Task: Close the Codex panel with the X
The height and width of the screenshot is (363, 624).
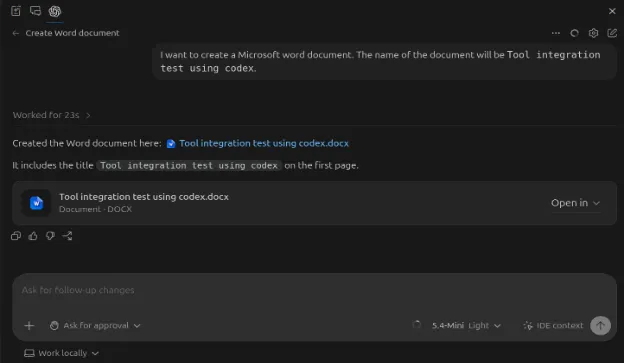Action: tap(612, 11)
